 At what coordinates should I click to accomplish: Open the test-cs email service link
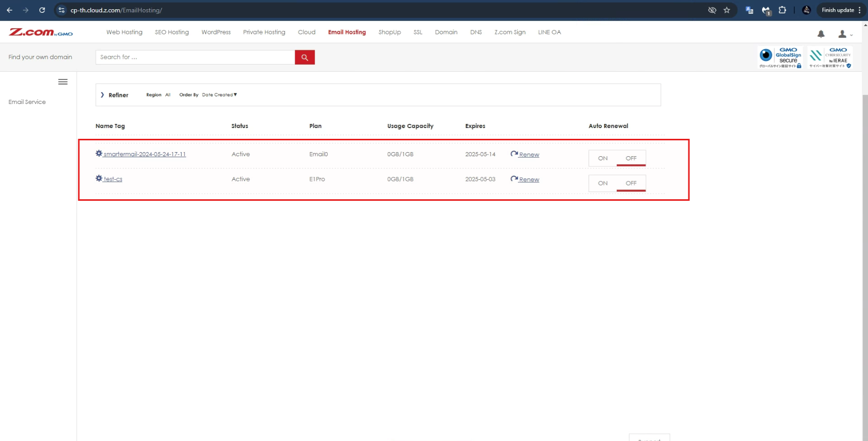pos(113,179)
